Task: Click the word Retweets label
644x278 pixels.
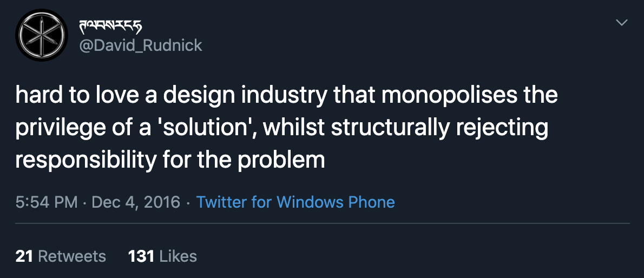Action: [71, 255]
